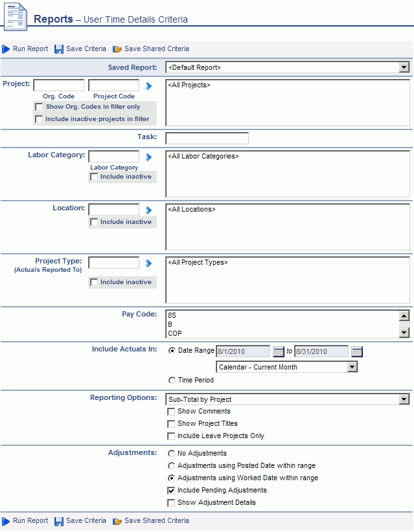Click the top Run Report link
The image size is (414, 532).
click(x=30, y=49)
